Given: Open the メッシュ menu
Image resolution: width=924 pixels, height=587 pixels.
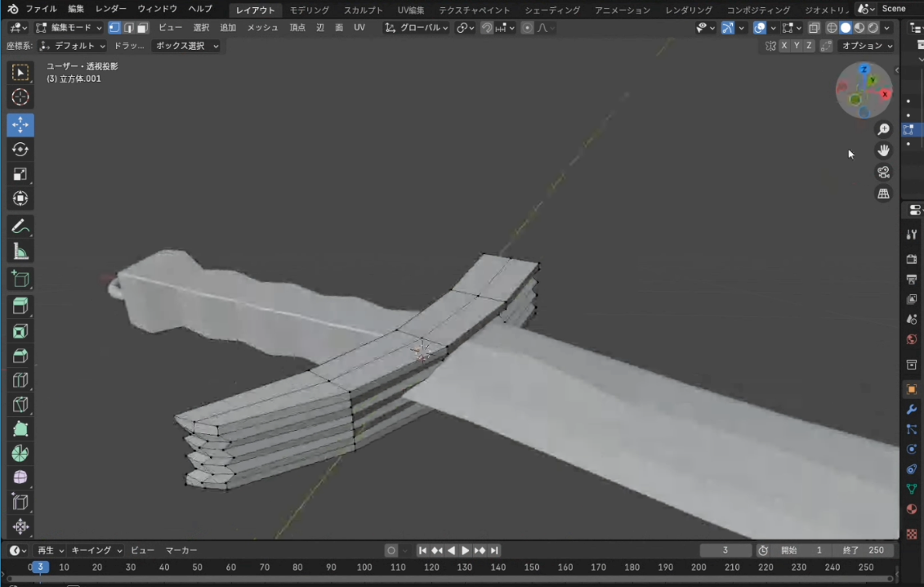Looking at the screenshot, I should (262, 28).
